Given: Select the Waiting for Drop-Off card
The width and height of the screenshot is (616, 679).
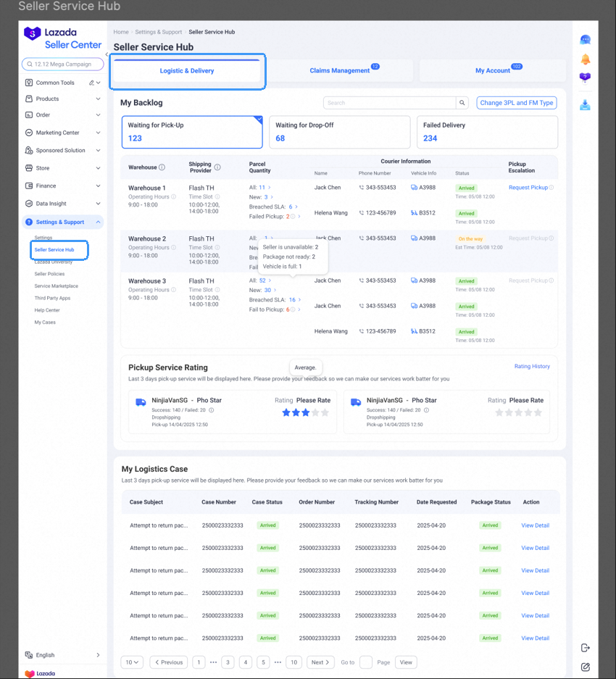Looking at the screenshot, I should [x=339, y=132].
